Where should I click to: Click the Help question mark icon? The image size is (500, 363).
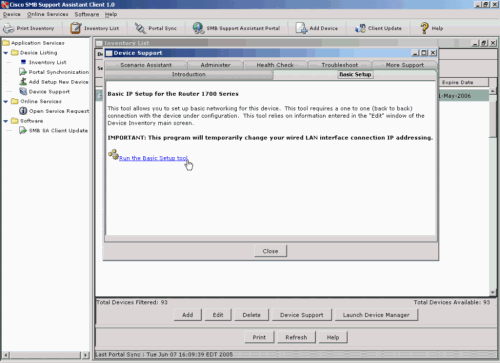point(424,28)
